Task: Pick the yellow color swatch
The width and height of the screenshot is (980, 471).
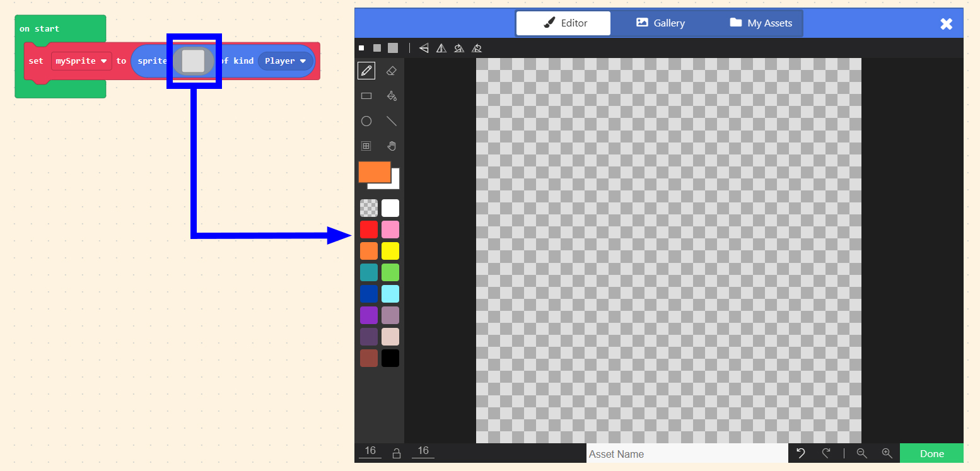Action: pyautogui.click(x=390, y=251)
